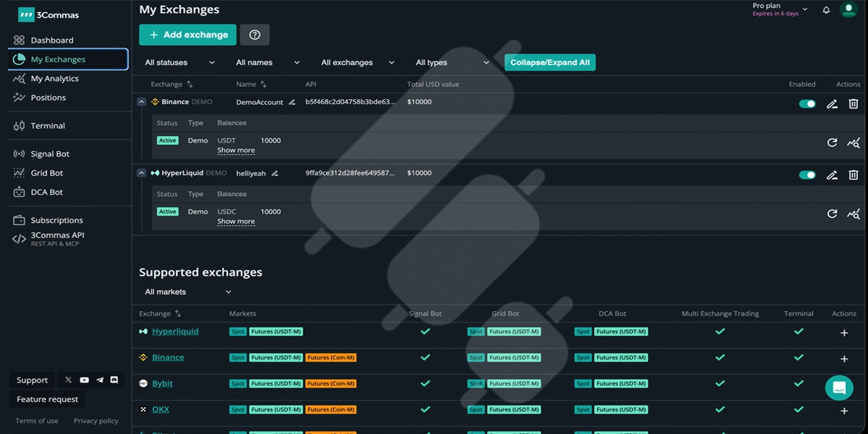Screen dimensions: 868x434
Task: Delete the Binance DemoAccount via trash icon
Action: click(854, 103)
